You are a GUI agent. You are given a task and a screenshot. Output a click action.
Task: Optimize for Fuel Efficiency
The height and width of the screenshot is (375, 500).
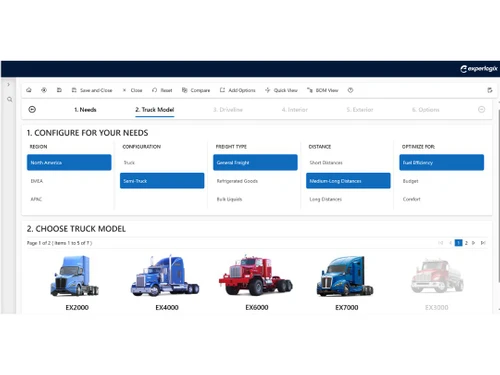442,162
